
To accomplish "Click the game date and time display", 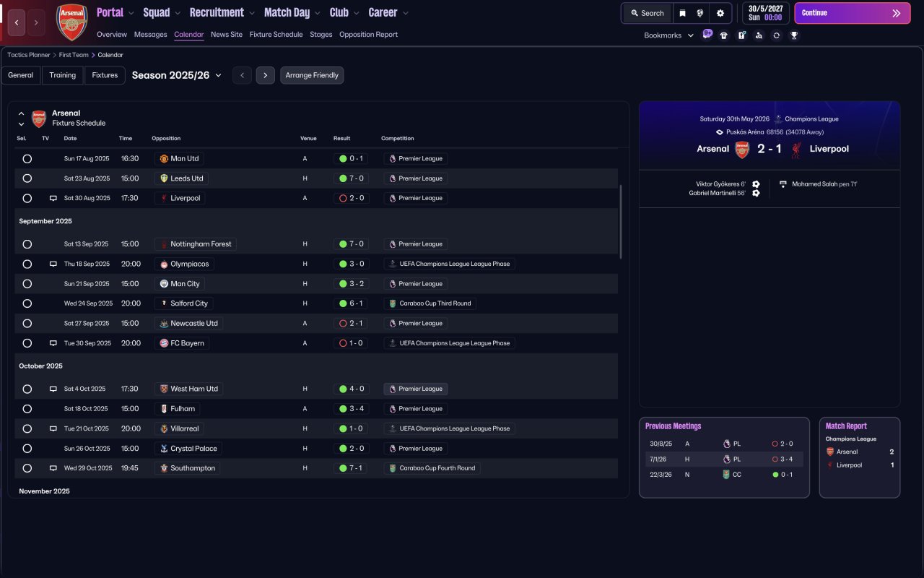I will click(765, 13).
